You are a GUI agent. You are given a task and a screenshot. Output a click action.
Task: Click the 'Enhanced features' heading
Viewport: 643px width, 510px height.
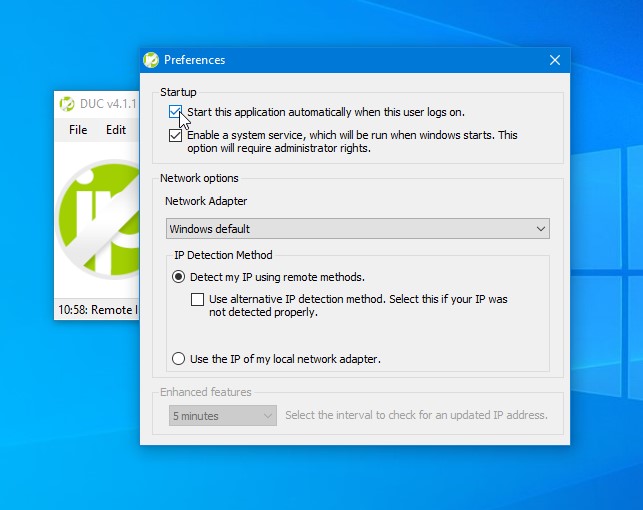[x=205, y=392]
